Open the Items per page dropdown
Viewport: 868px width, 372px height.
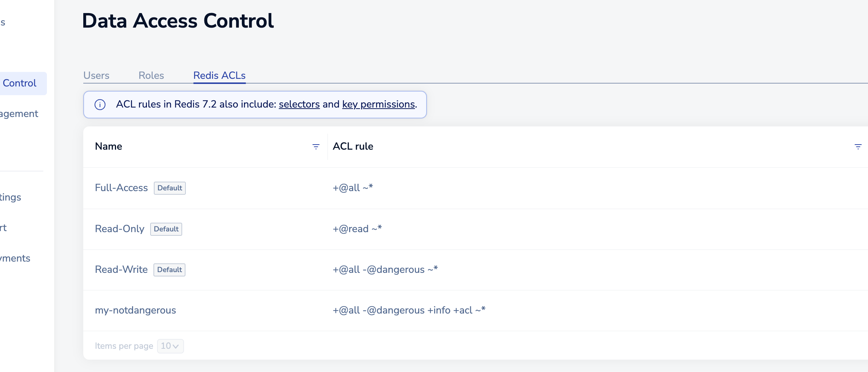170,346
